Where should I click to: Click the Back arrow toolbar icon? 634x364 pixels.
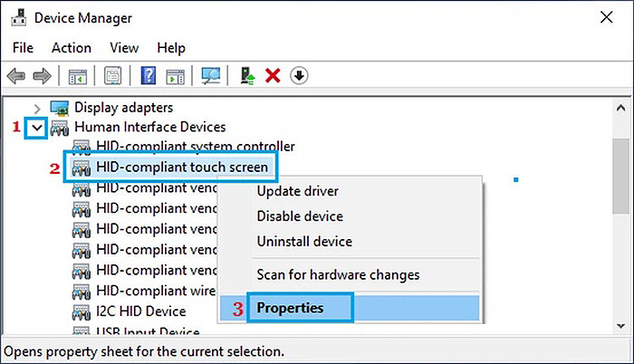(x=17, y=76)
